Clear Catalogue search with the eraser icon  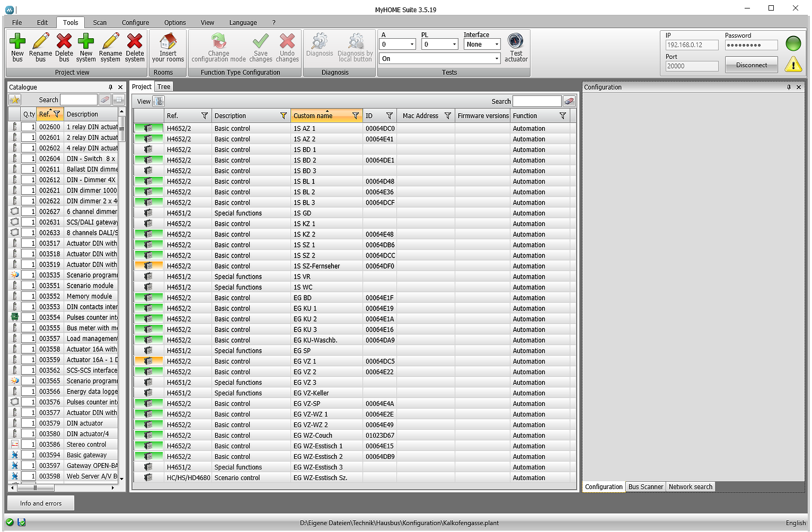coord(105,100)
